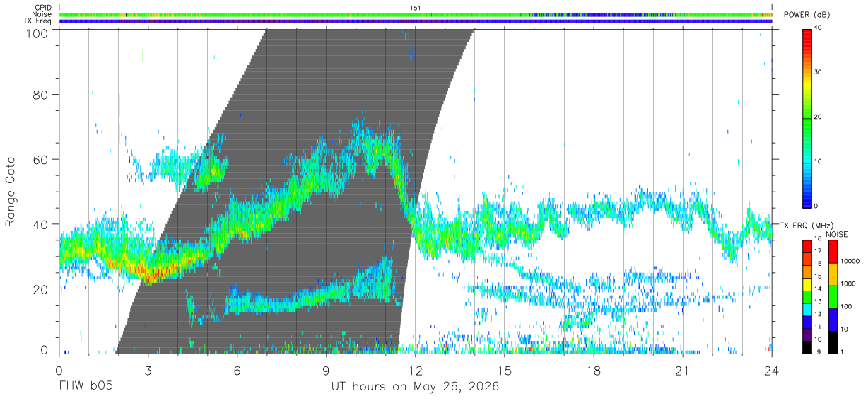Click the x-axis tick label 0
868x401 pixels.
[x=59, y=371]
